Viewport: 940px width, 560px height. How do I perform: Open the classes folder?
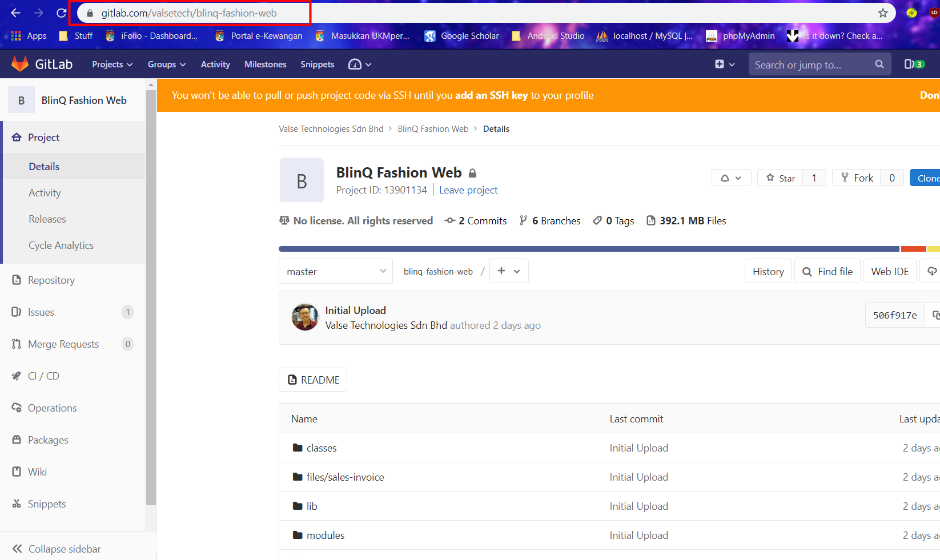tap(321, 448)
